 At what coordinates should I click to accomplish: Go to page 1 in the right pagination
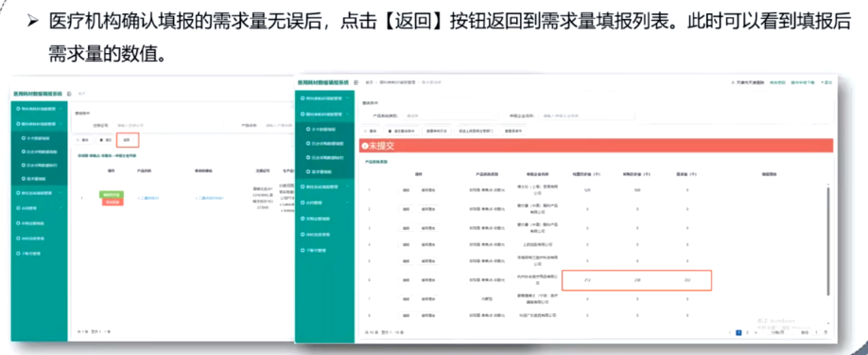click(738, 332)
